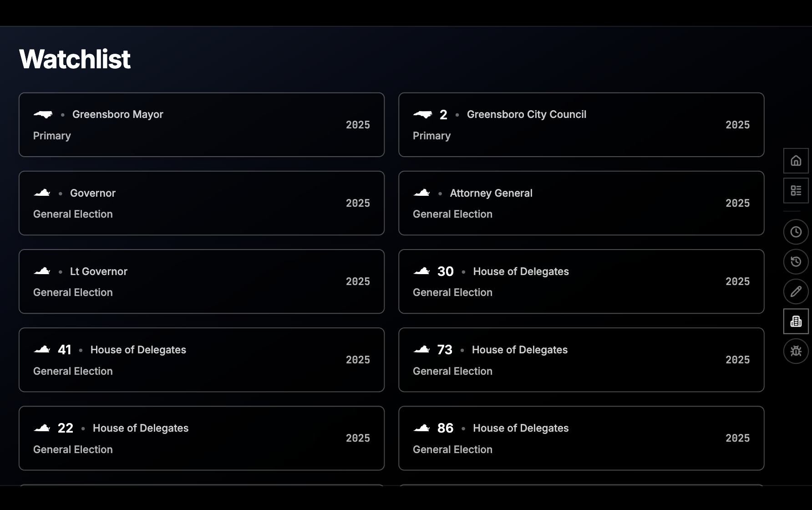The image size is (812, 510).
Task: Open the Lt Governor General Election card
Action: tap(201, 281)
